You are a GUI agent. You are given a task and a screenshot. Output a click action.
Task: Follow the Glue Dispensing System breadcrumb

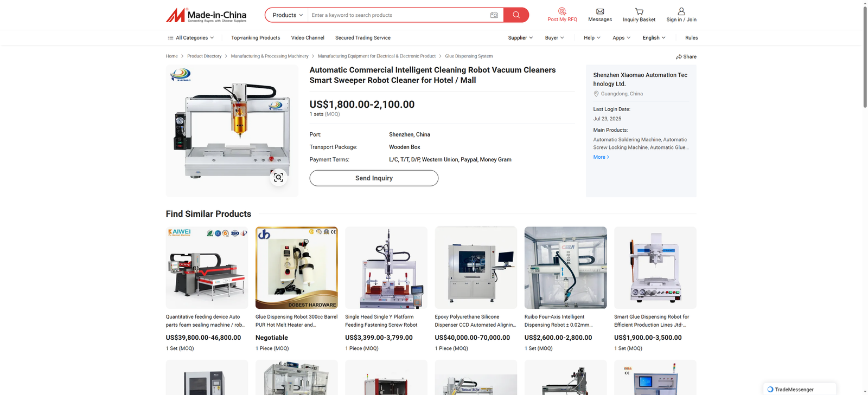469,56
